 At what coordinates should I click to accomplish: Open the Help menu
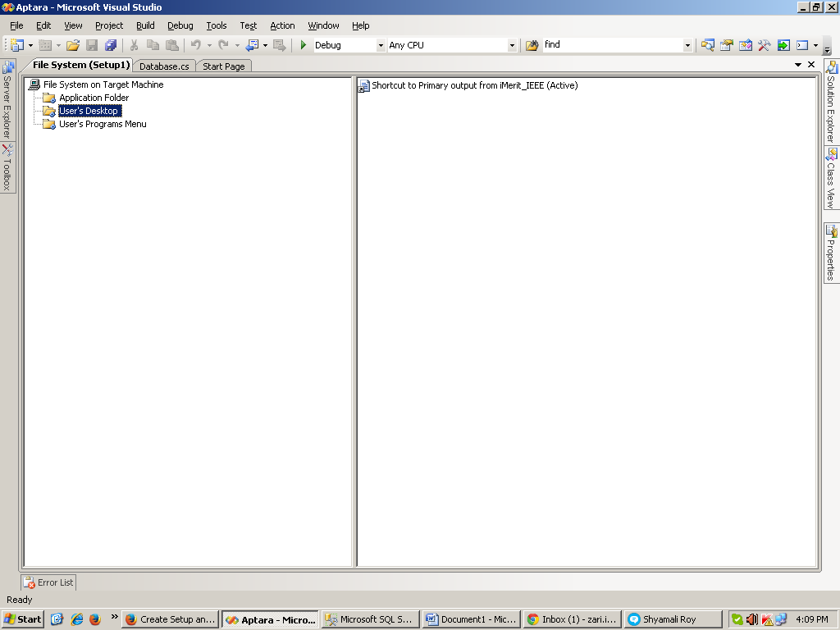click(x=361, y=25)
